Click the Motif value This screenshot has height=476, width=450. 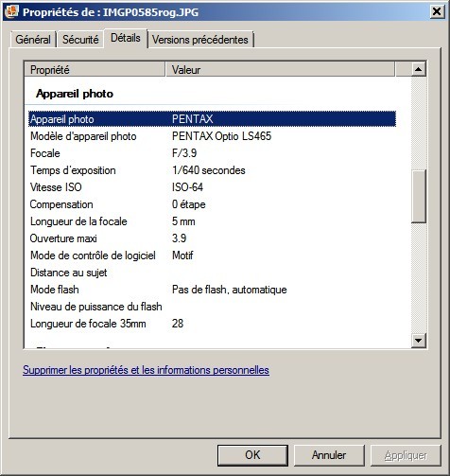click(x=182, y=256)
